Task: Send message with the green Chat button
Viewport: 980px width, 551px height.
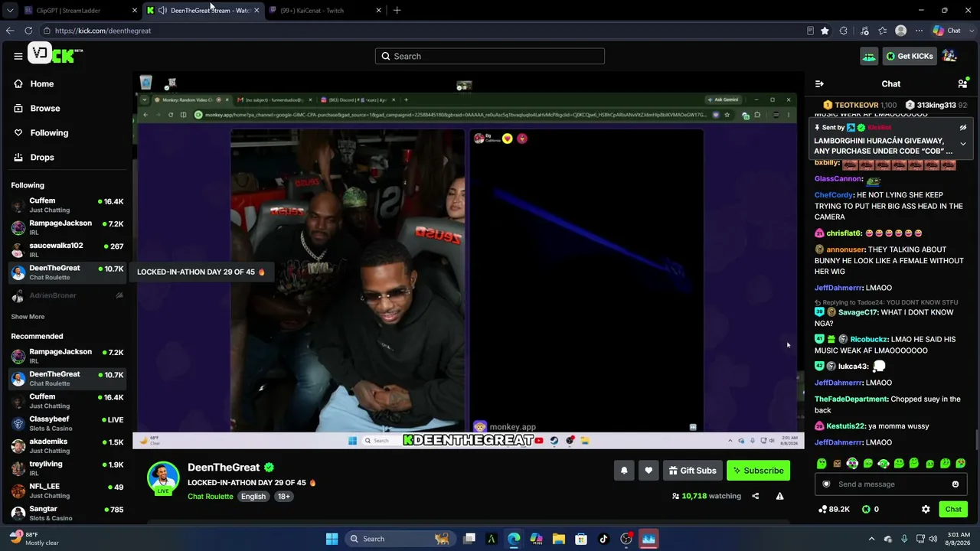Action: (x=953, y=509)
